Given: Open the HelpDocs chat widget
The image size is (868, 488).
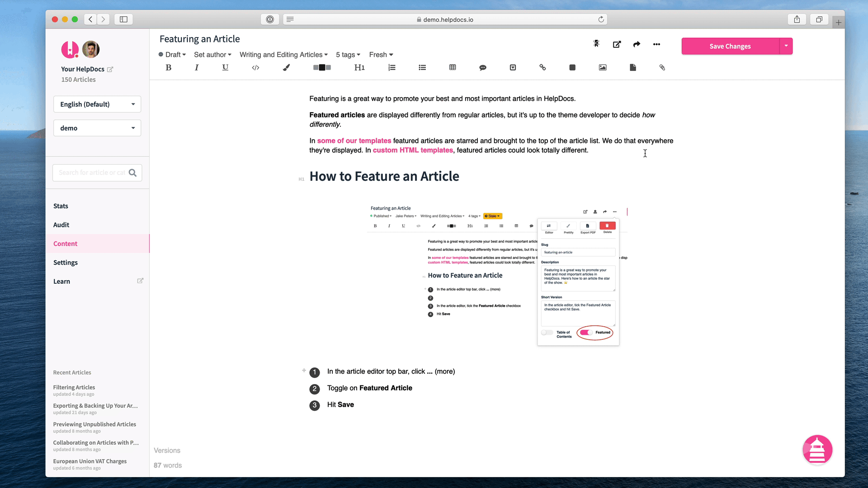Looking at the screenshot, I should [817, 450].
